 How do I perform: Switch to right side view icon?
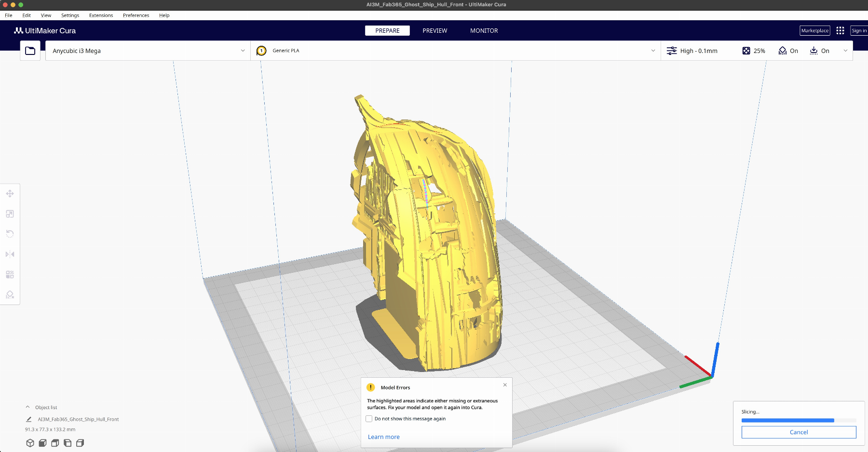pyautogui.click(x=80, y=443)
